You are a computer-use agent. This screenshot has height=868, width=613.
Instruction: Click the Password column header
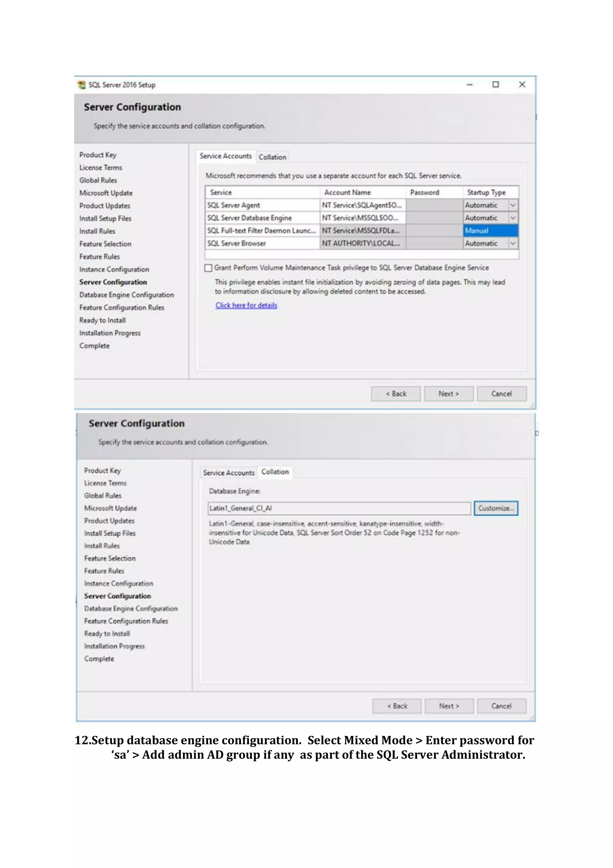coord(434,192)
